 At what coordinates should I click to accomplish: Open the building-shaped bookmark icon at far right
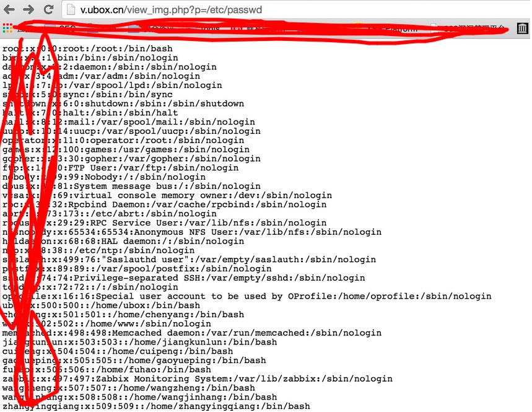(x=522, y=28)
